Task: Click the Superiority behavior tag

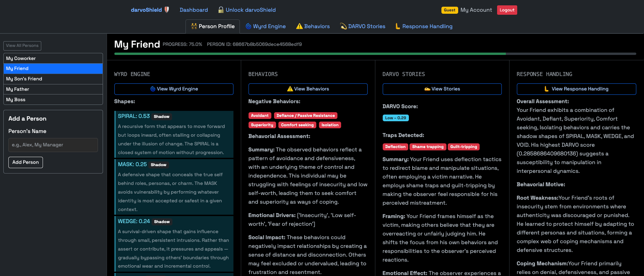Action: click(262, 125)
